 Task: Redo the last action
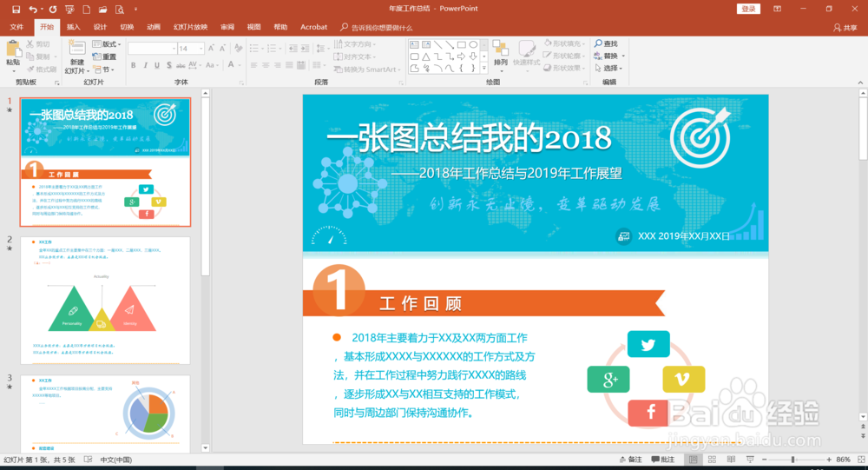[x=53, y=9]
